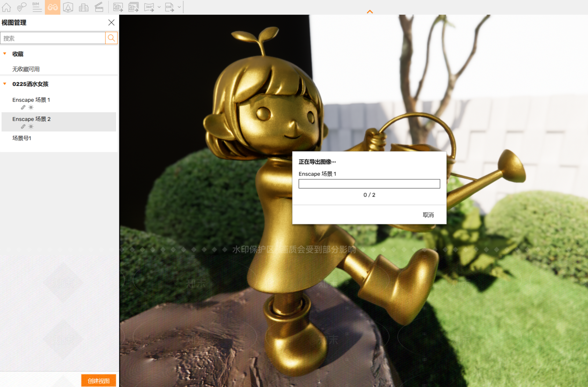The image size is (588, 387).
Task: Collapse the top toolbar with orange chevron
Action: (x=370, y=12)
